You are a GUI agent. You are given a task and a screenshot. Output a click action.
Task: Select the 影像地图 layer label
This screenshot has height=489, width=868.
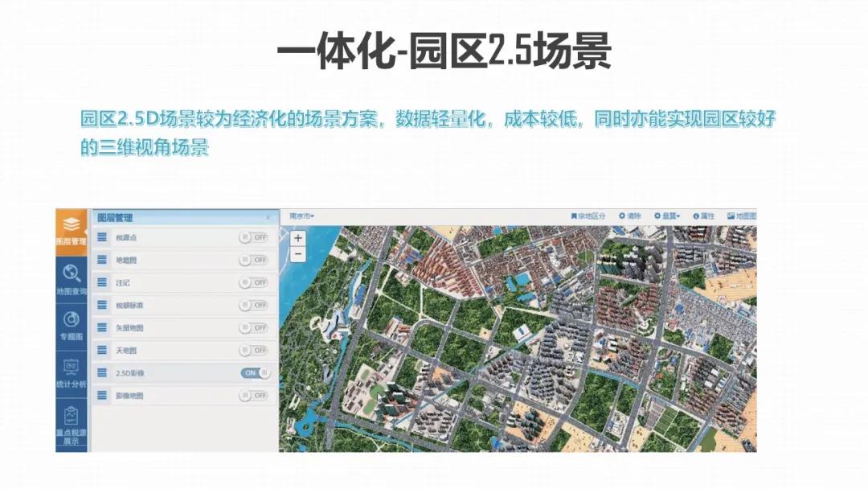pyautogui.click(x=129, y=396)
